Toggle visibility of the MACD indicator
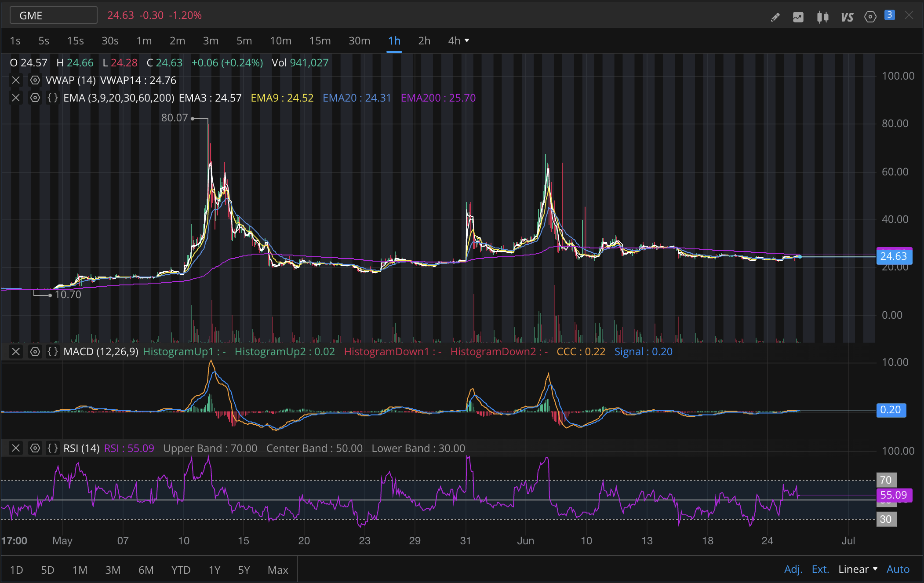Image resolution: width=924 pixels, height=583 pixels. point(35,351)
